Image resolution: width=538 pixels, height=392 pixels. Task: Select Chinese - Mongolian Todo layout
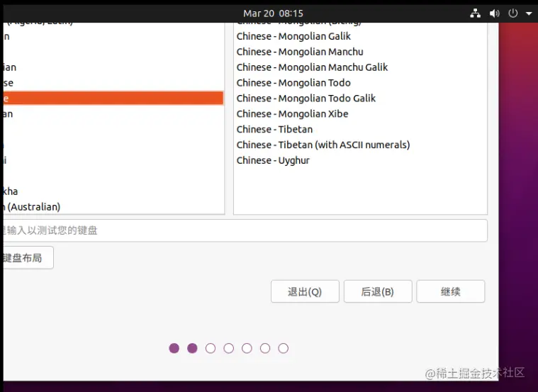coord(293,83)
